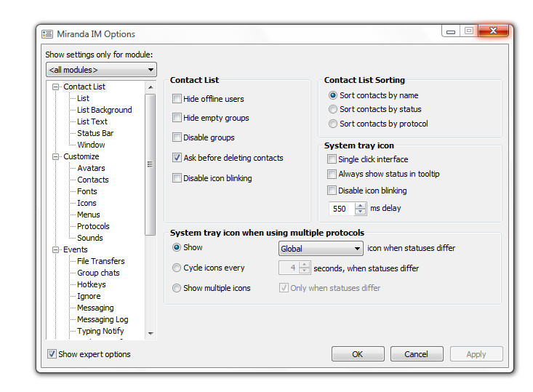Open Contacts settings in tree
The image size is (533, 392).
[x=93, y=180]
